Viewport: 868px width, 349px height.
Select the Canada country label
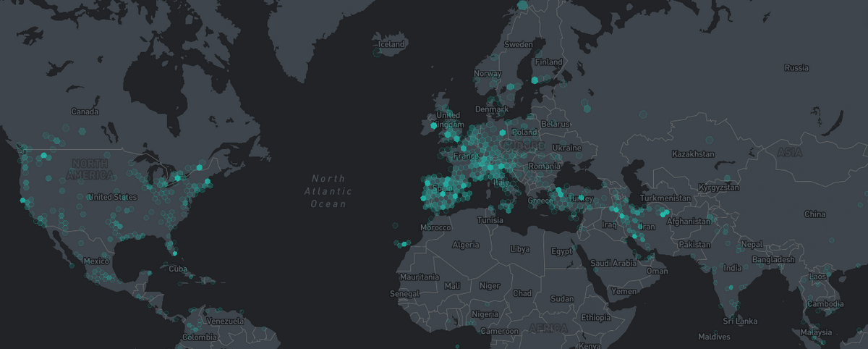tap(85, 112)
